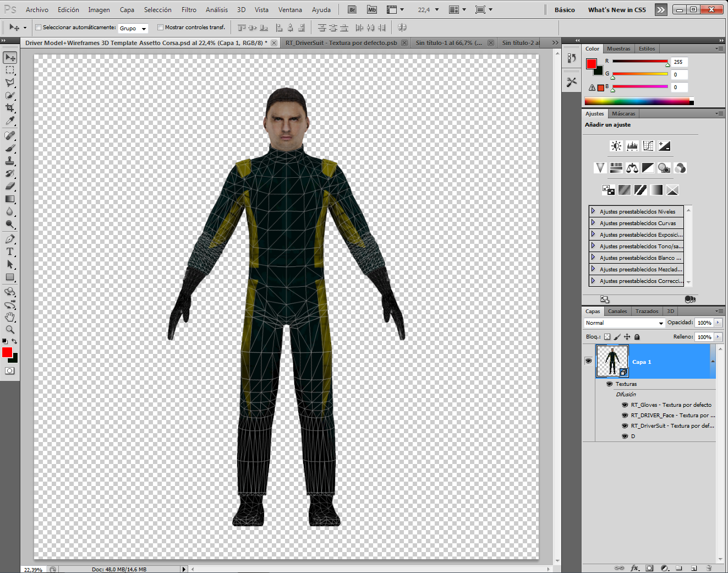
Task: Show hidden document tabs chevron
Action: [x=555, y=42]
